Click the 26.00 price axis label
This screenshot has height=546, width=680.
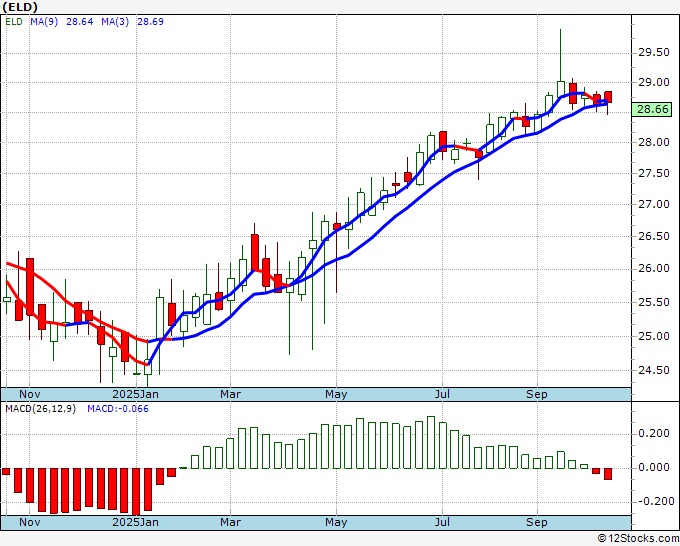click(x=654, y=268)
